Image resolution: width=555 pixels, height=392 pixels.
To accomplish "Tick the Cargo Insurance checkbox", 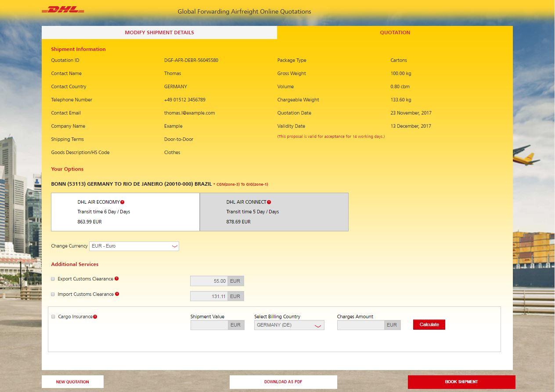I will tap(54, 316).
